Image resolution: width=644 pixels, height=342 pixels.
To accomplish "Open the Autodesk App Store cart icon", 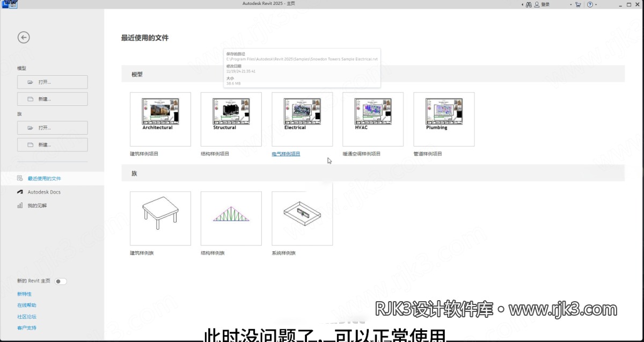I will pyautogui.click(x=578, y=4).
